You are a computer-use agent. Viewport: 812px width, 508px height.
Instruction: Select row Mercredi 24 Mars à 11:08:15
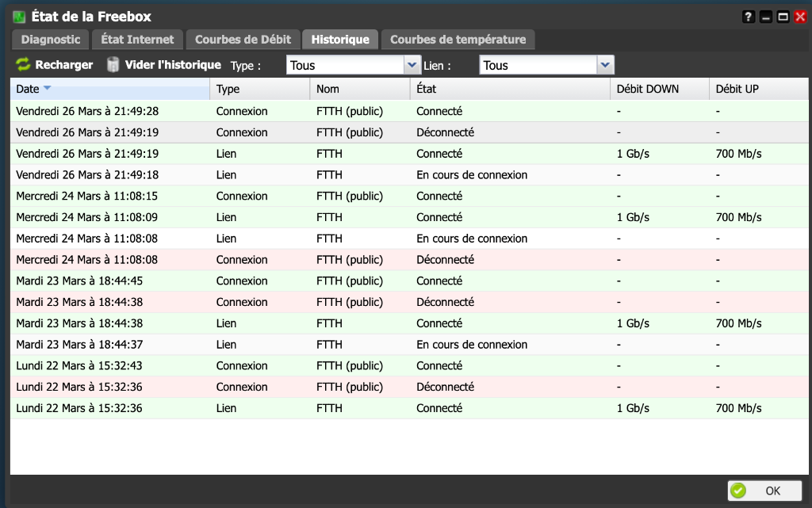[409, 196]
